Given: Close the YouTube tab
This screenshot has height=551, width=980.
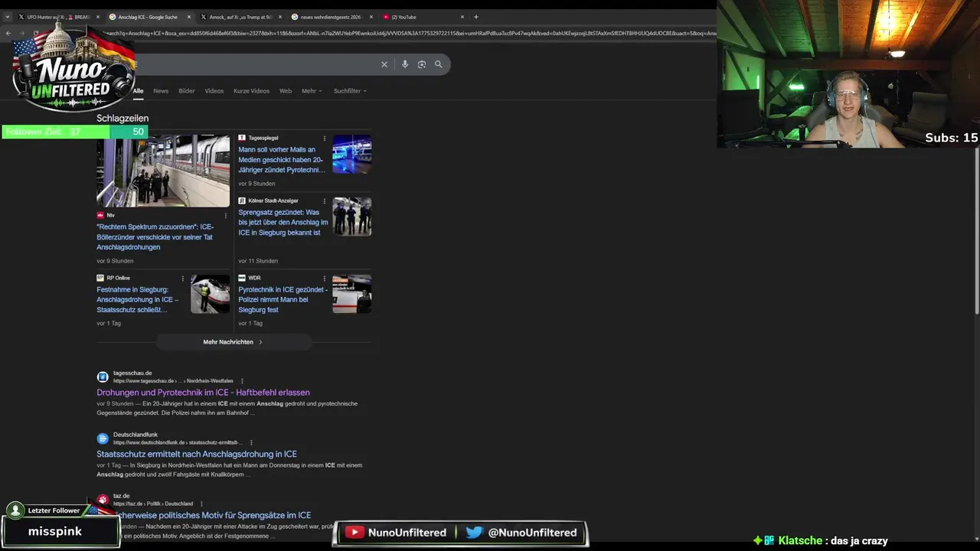Looking at the screenshot, I should 462,17.
